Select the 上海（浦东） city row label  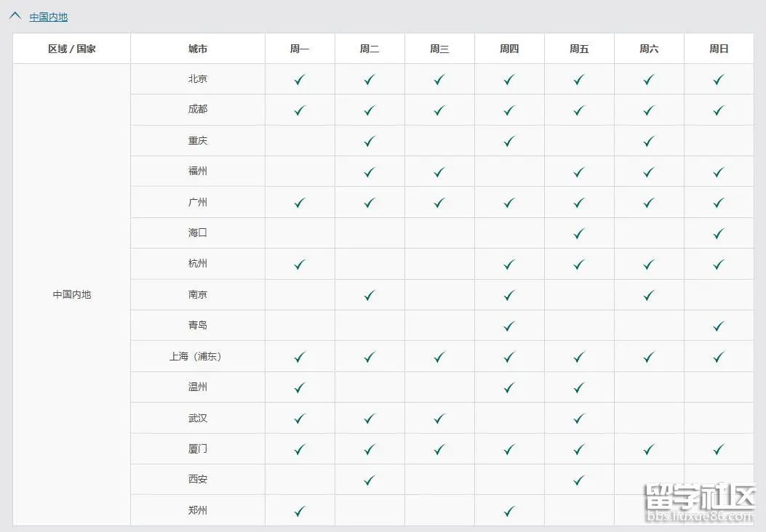(196, 357)
